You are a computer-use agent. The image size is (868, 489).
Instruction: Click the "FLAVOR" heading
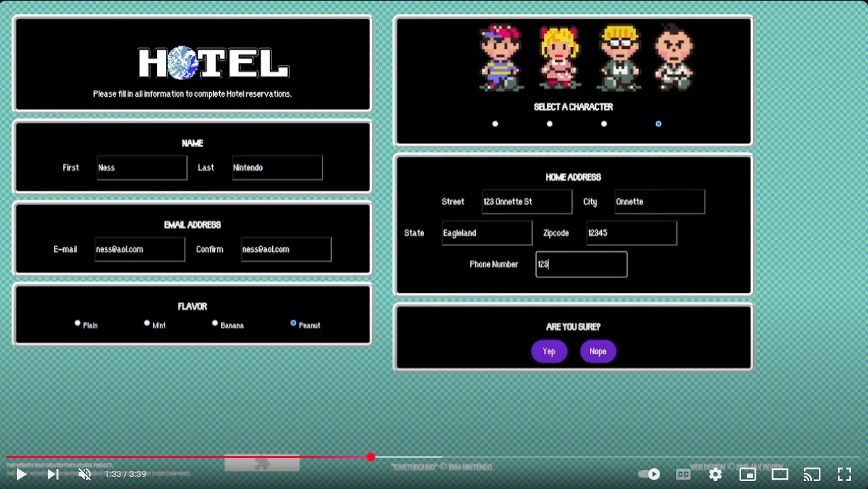(192, 306)
